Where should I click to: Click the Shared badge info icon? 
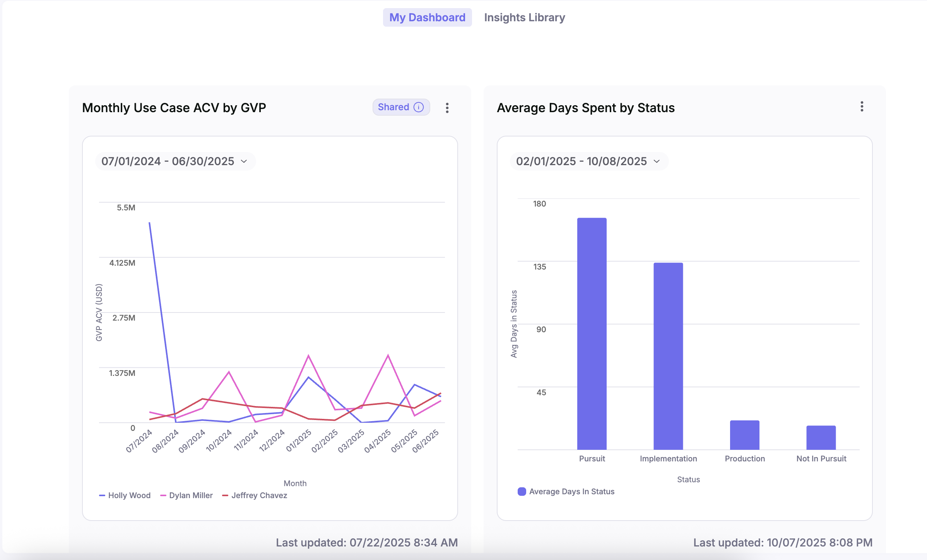419,107
